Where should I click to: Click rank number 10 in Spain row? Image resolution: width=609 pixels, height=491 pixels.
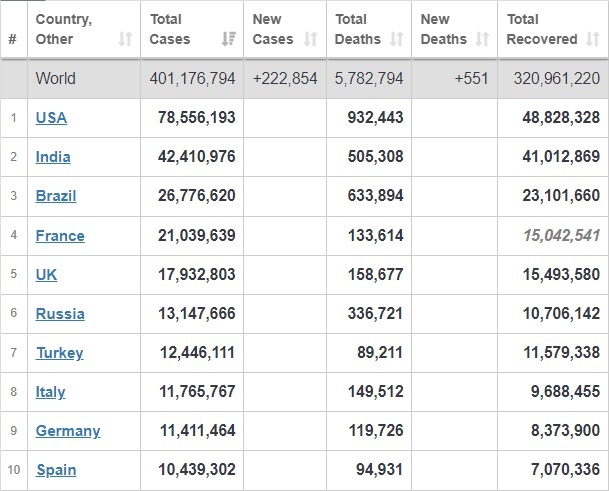click(14, 470)
